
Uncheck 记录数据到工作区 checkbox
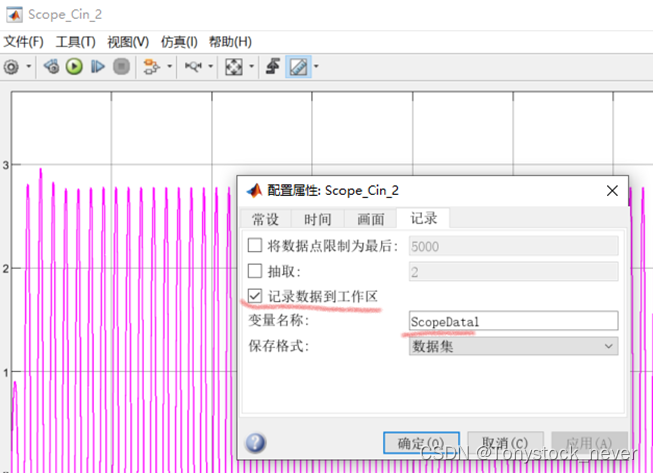(x=255, y=296)
